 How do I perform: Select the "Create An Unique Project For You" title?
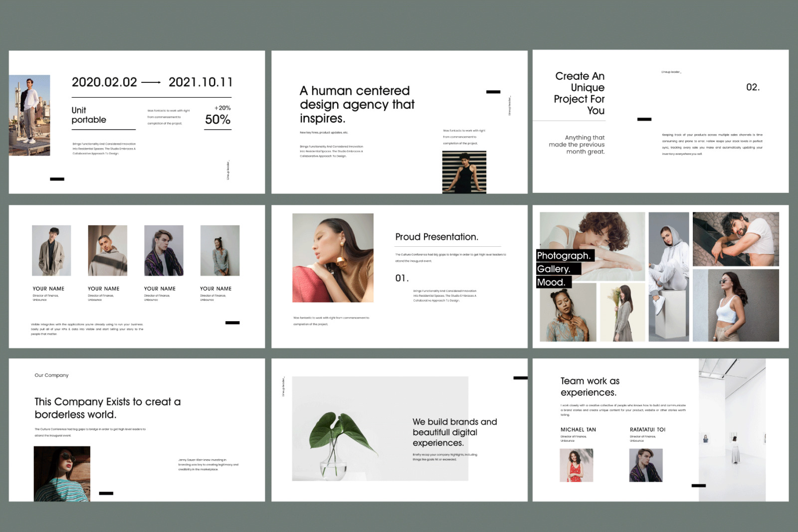pyautogui.click(x=580, y=93)
